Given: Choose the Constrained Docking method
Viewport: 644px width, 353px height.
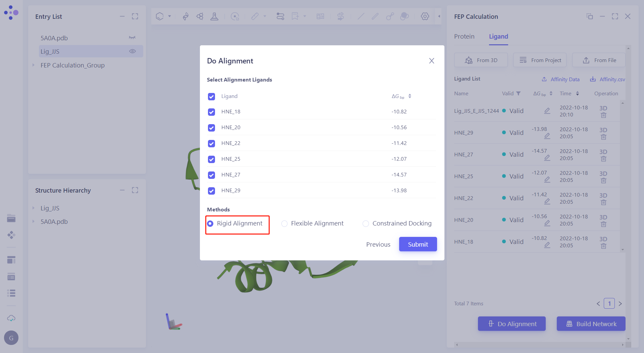Looking at the screenshot, I should click(366, 223).
